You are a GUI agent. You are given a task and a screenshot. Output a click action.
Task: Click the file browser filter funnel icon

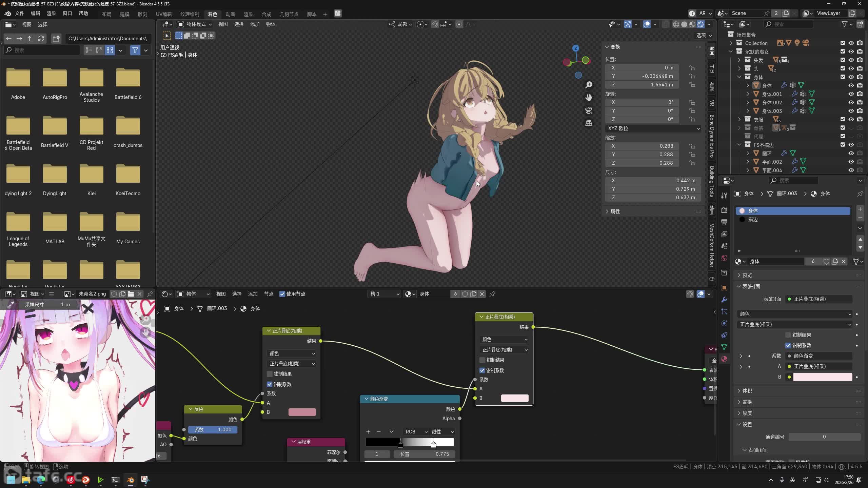click(x=135, y=50)
